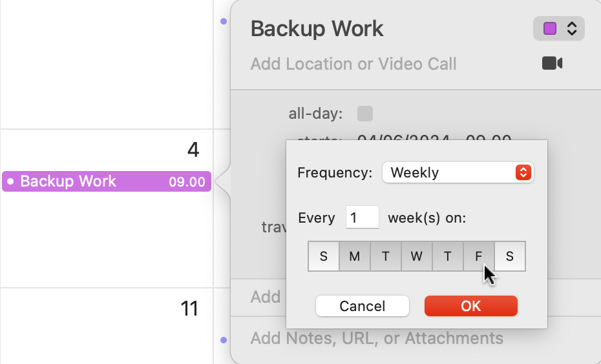The image size is (601, 364).
Task: Select day 4 in the calendar
Action: click(193, 150)
